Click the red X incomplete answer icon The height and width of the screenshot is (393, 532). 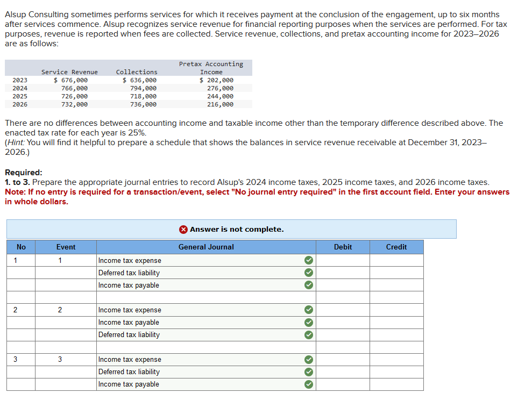183,230
